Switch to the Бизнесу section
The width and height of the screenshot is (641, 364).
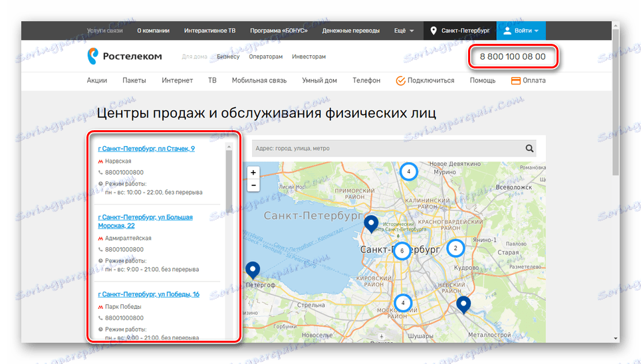point(228,56)
